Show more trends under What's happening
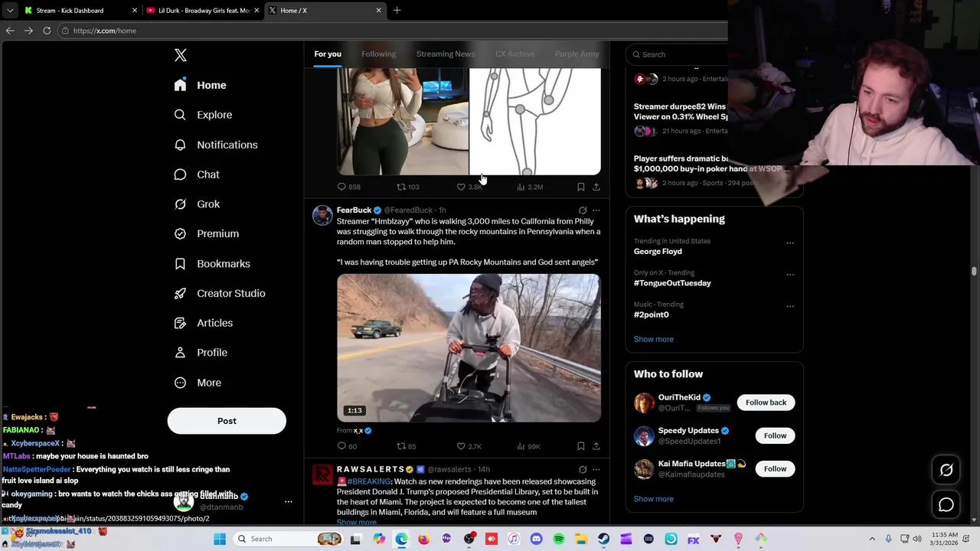This screenshot has height=551, width=980. (653, 339)
